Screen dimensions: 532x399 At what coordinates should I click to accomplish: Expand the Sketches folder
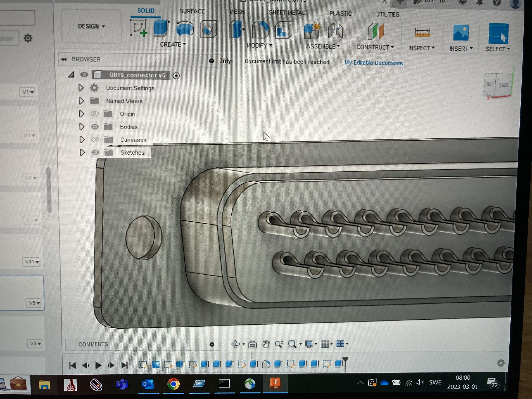click(82, 152)
